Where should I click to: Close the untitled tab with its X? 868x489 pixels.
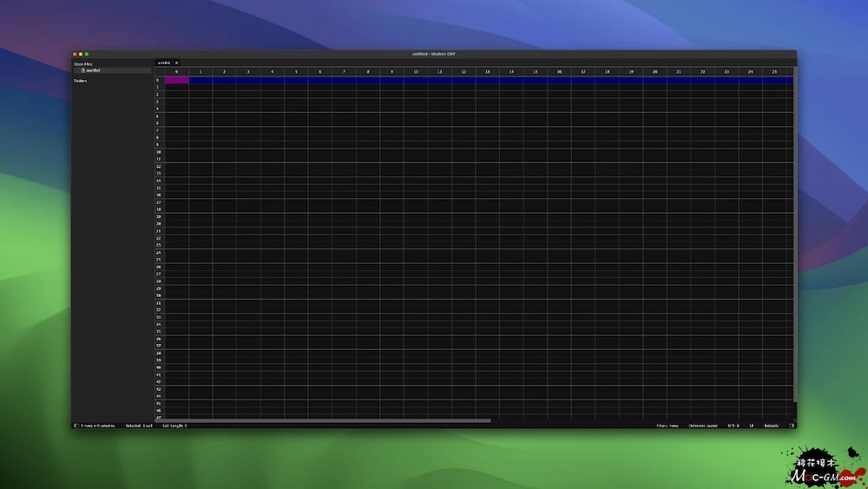(176, 63)
